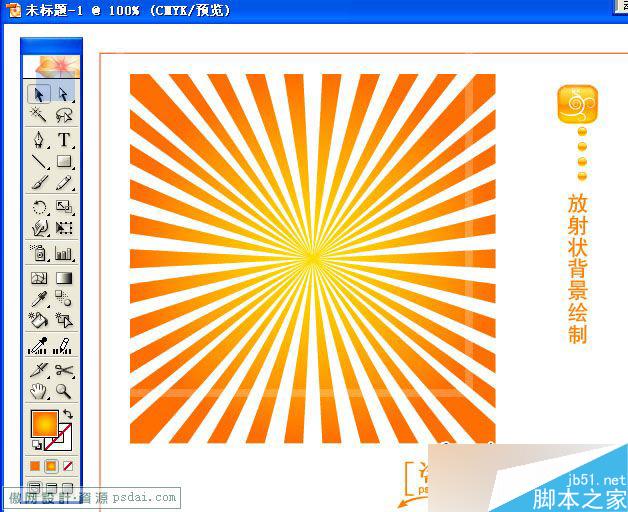Select the Selection (black arrow) tool

pyautogui.click(x=39, y=95)
